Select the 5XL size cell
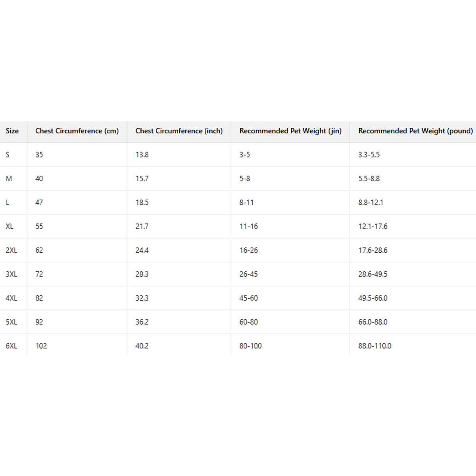The height and width of the screenshot is (476, 476). 12,322
